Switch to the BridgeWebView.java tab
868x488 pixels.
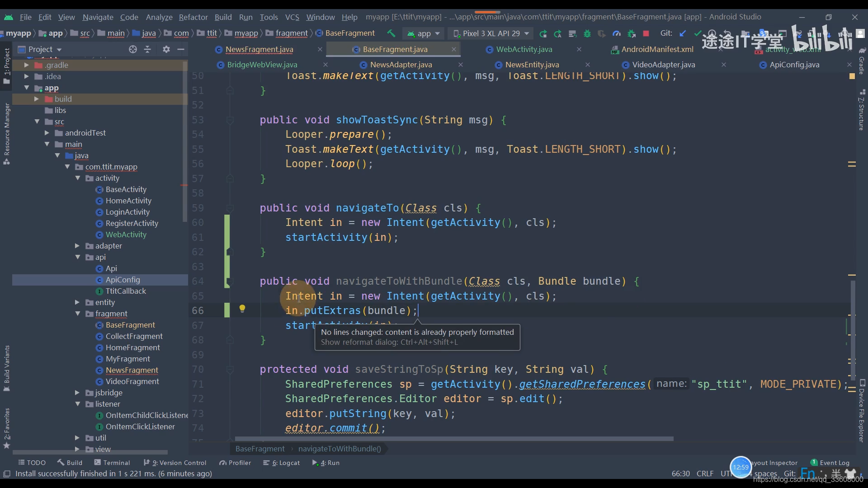[x=262, y=65]
